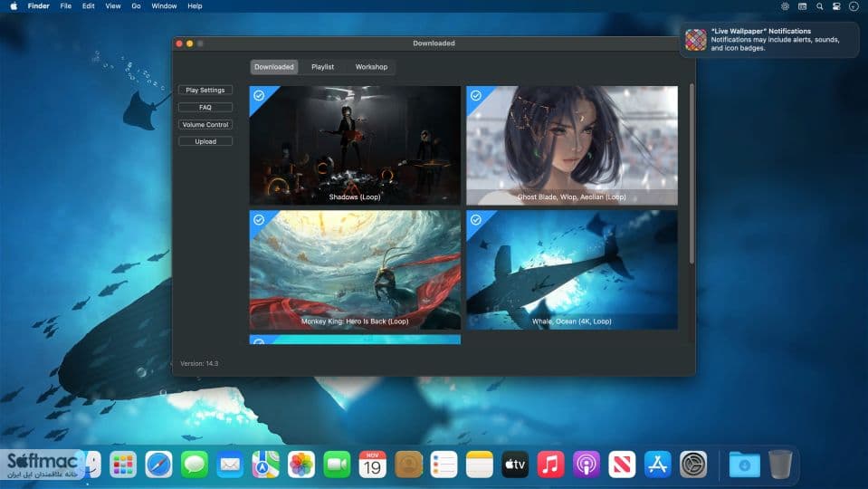The height and width of the screenshot is (489, 868).
Task: Open Spotlight search in menu bar
Action: (819, 6)
